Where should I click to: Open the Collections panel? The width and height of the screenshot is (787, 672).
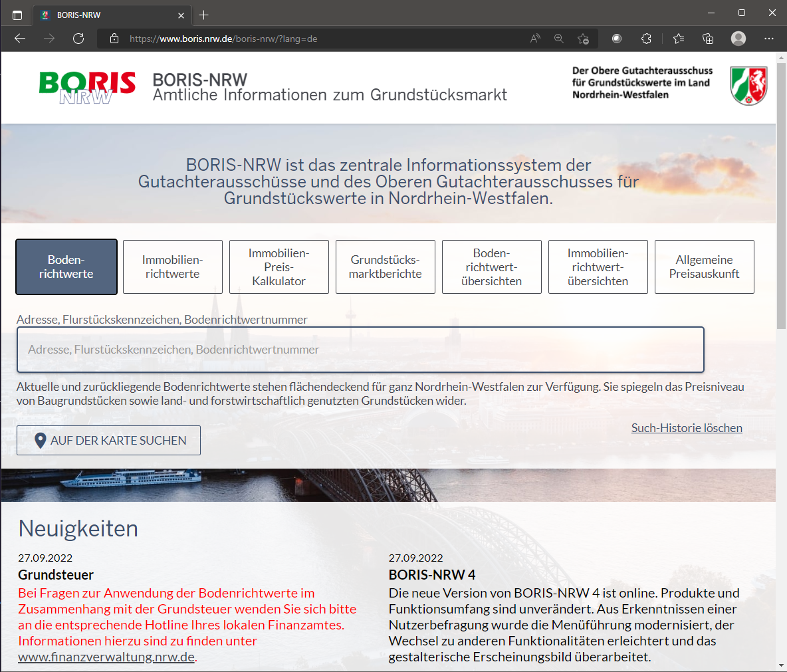(708, 39)
